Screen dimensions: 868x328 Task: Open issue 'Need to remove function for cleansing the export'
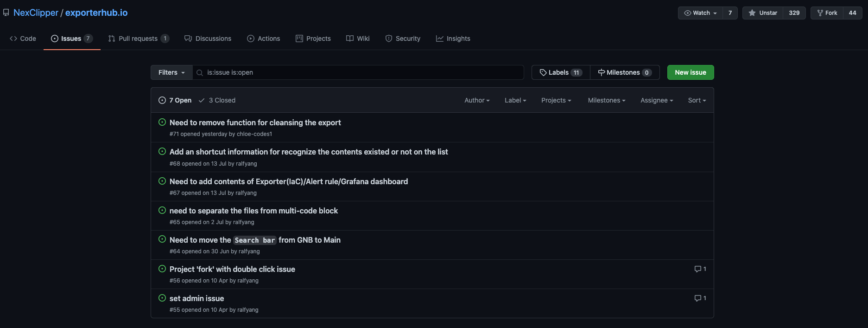coord(255,122)
